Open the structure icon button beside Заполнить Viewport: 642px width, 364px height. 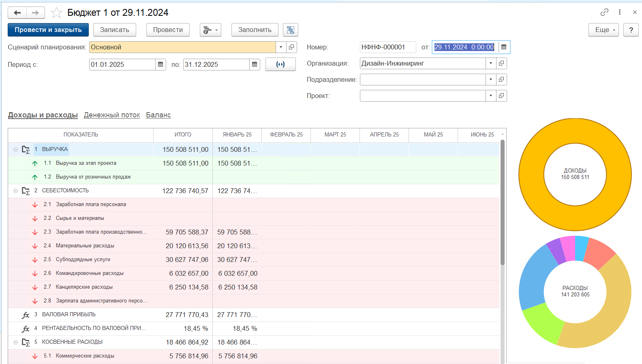pyautogui.click(x=290, y=30)
